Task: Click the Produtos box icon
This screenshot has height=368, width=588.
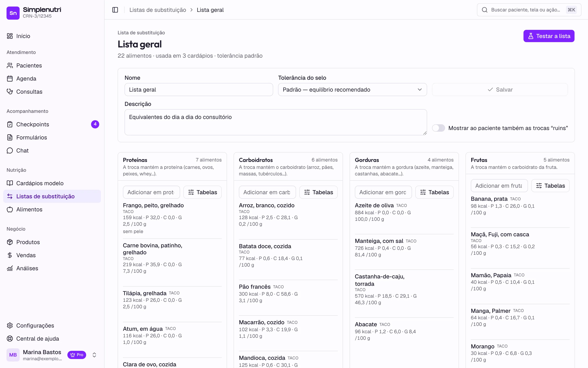Action: (10, 242)
